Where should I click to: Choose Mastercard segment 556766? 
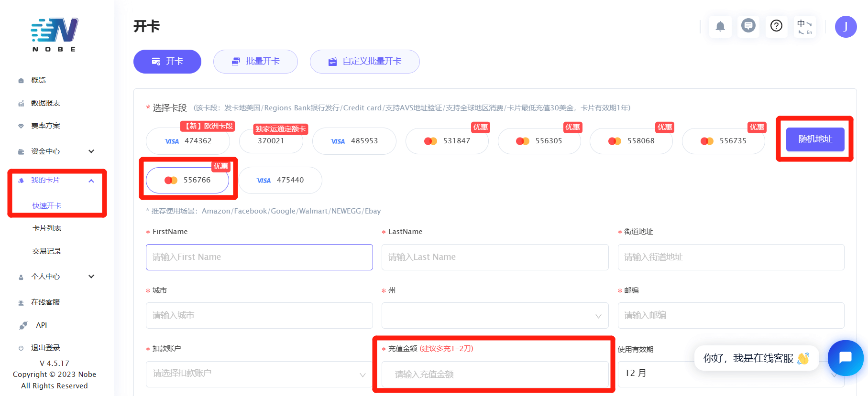(x=187, y=180)
